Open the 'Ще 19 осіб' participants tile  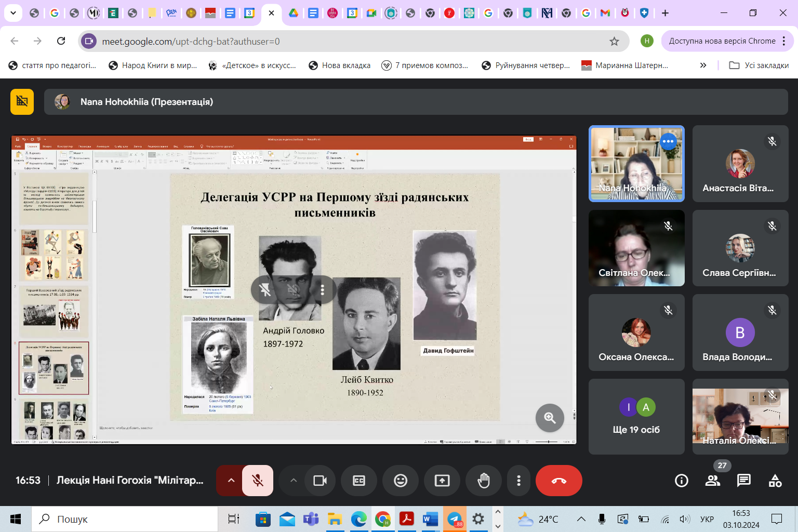[636, 417]
